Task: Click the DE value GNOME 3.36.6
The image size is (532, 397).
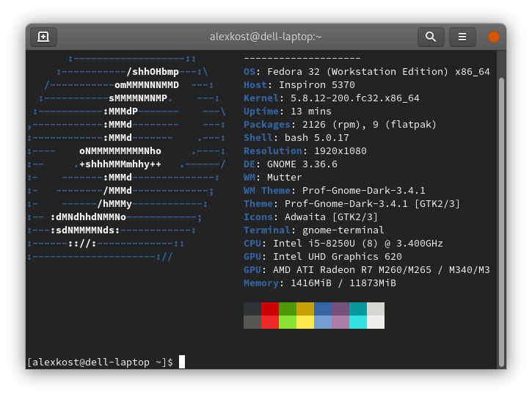Action: click(302, 164)
